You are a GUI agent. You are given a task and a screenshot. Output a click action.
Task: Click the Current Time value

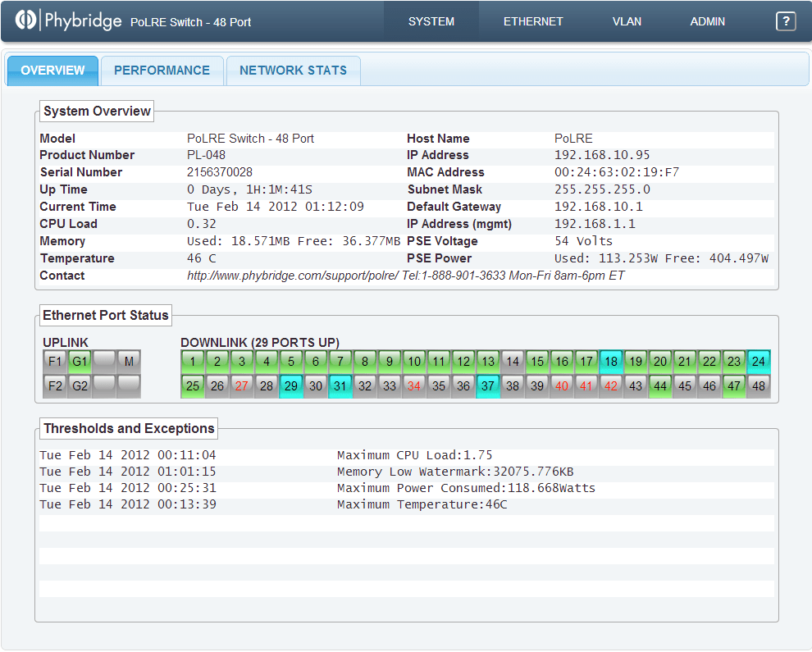pyautogui.click(x=275, y=207)
